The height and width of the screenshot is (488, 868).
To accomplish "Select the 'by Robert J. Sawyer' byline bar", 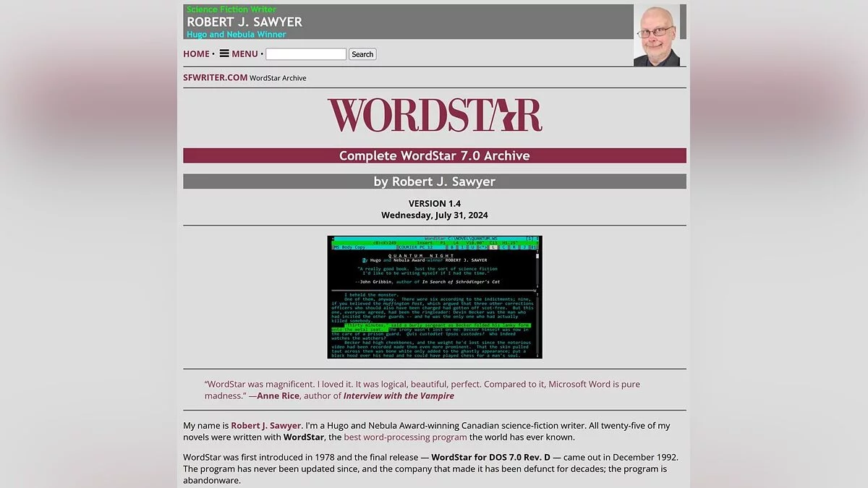I will point(435,181).
